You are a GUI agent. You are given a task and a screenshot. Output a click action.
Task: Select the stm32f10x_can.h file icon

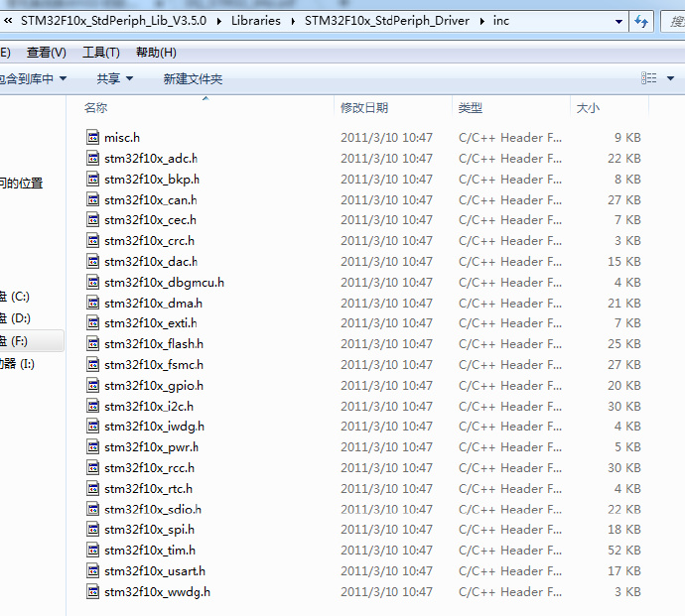[x=92, y=199]
